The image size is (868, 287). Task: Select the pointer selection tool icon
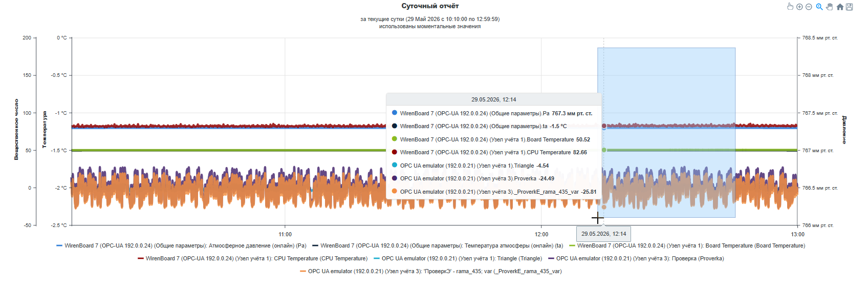(790, 7)
